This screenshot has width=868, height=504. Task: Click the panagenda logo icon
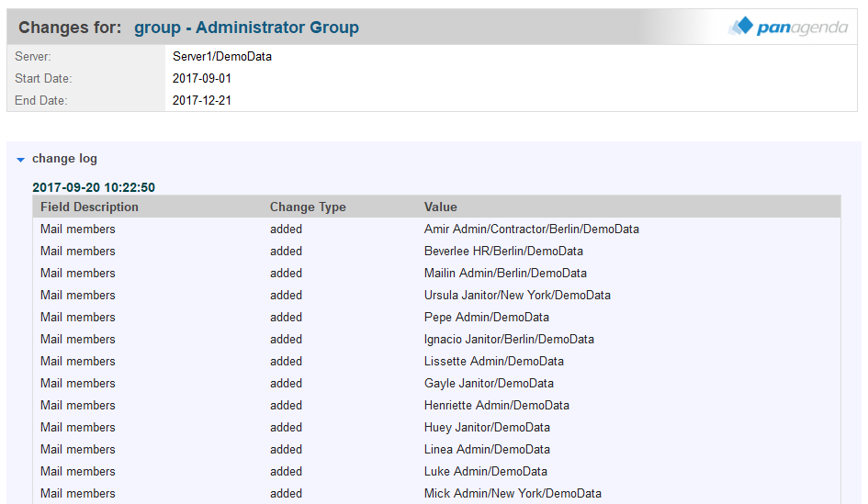point(740,27)
